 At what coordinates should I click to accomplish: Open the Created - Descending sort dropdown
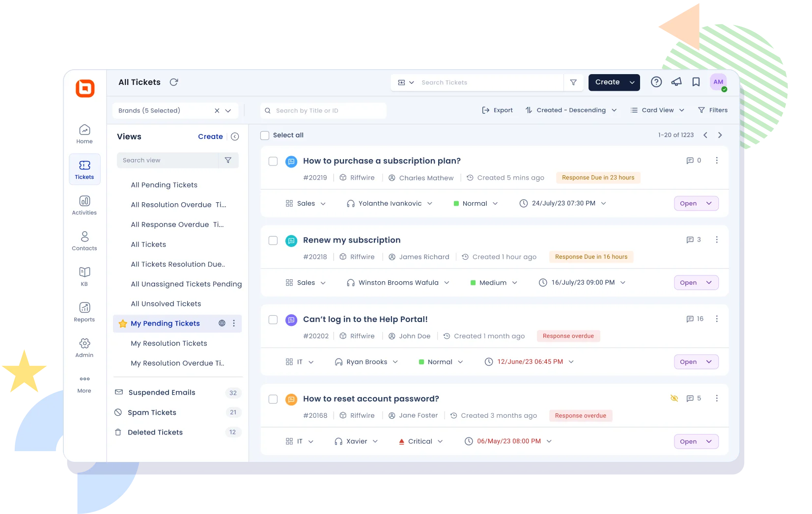[x=571, y=110]
